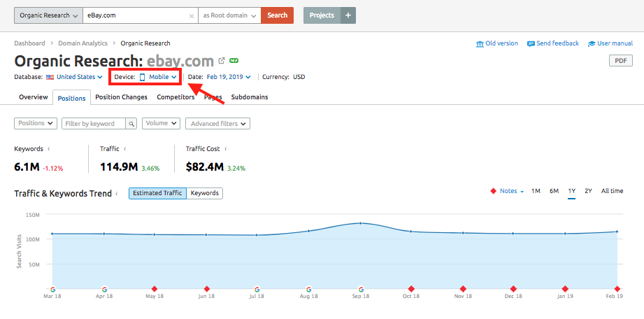The width and height of the screenshot is (644, 319).
Task: Open the User manual link
Action: pyautogui.click(x=610, y=43)
